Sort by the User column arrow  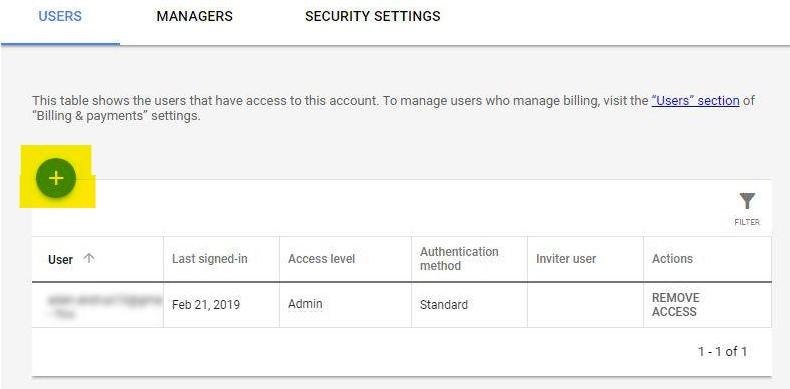[x=89, y=258]
